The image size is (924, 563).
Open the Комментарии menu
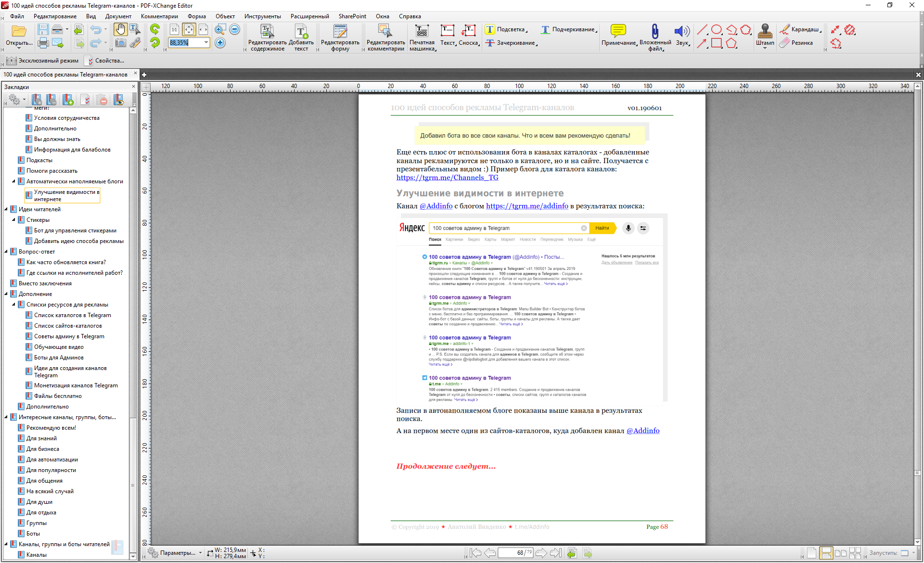coord(159,16)
